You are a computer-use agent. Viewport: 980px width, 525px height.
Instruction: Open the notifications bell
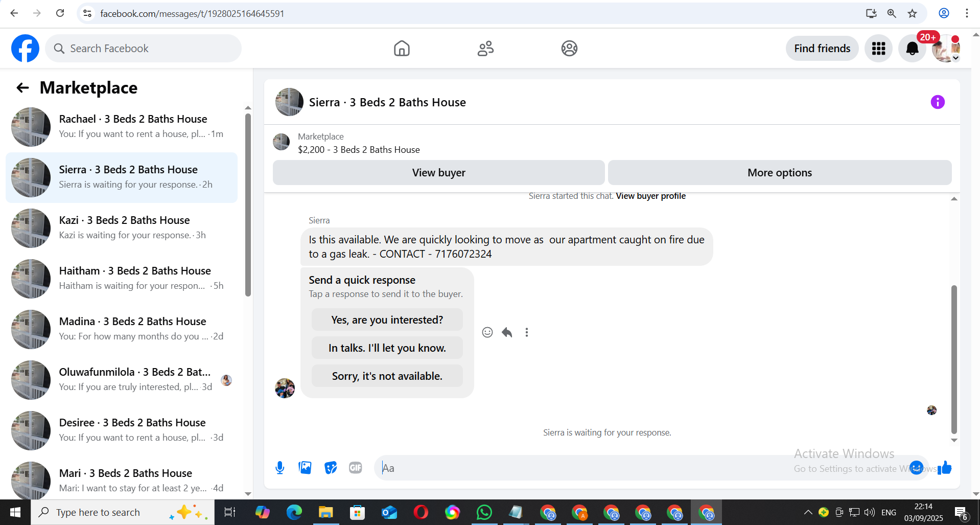coord(912,49)
